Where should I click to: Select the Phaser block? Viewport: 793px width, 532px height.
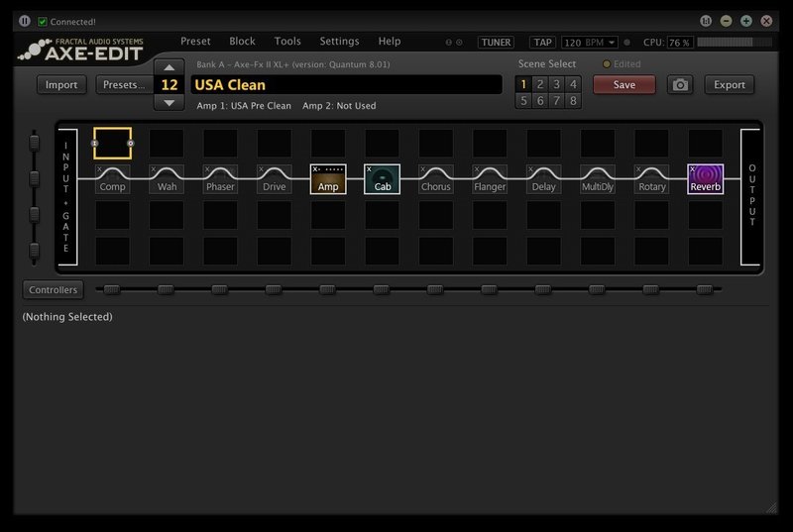[220, 179]
